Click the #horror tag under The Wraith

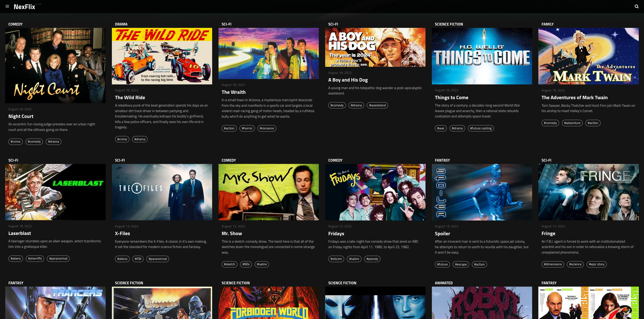point(247,128)
